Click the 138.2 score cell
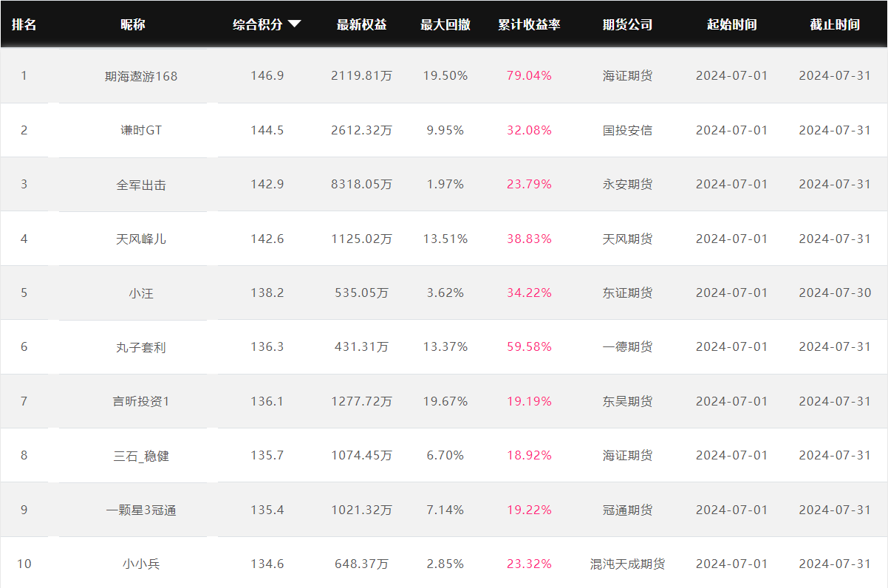Viewport: 888px width, 588px height. 267,293
